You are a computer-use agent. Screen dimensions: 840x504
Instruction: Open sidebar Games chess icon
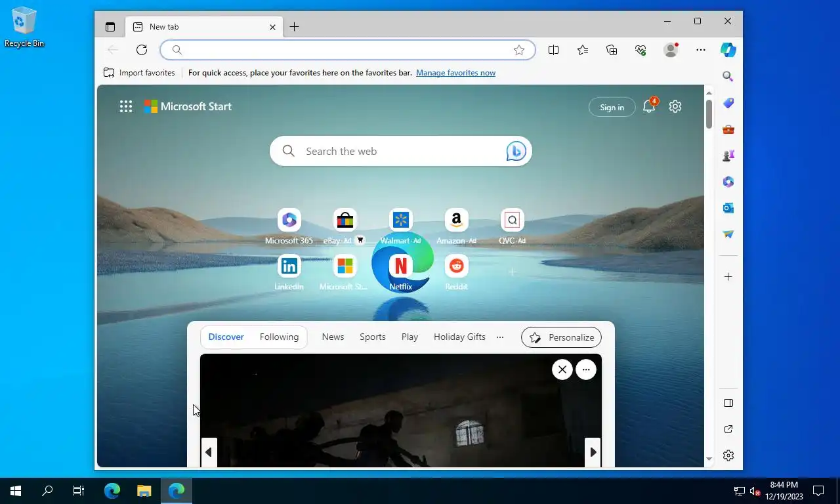tap(728, 156)
